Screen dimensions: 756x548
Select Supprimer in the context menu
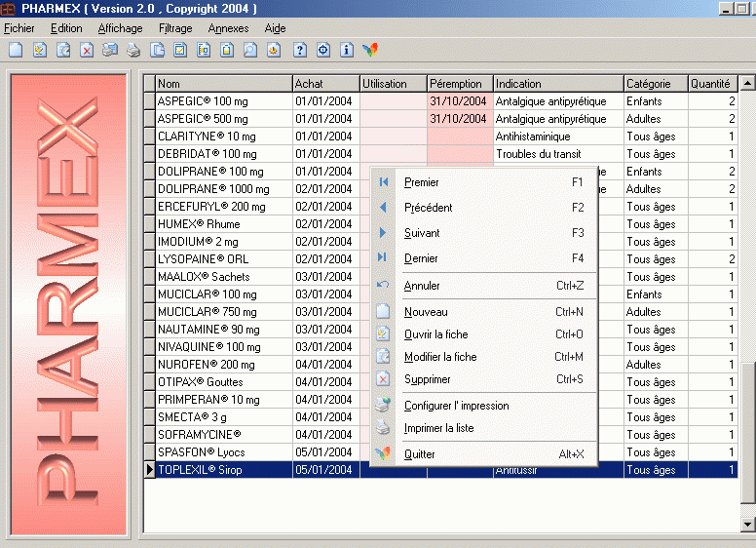[484, 379]
